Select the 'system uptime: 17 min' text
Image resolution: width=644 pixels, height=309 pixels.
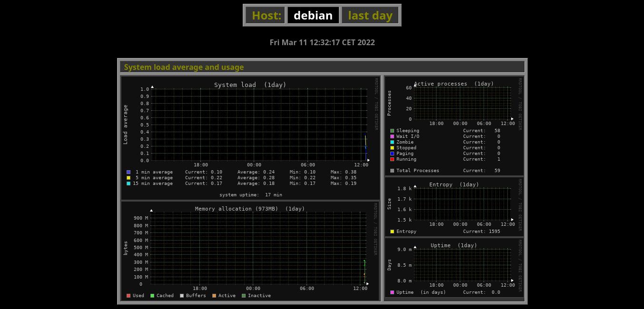pos(251,195)
